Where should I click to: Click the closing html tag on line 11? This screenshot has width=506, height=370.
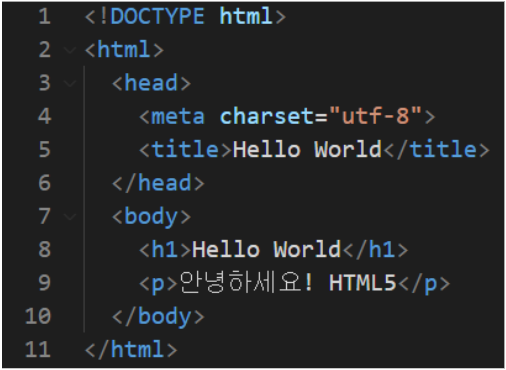click(x=131, y=350)
